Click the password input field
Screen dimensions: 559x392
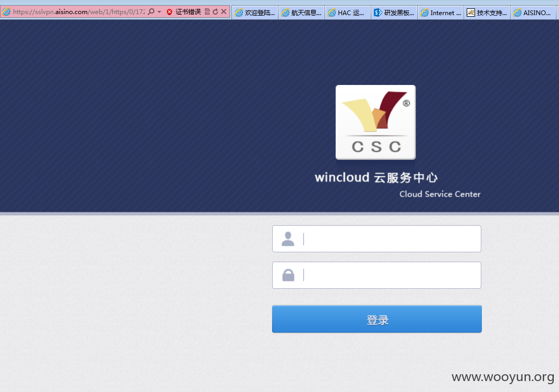click(376, 275)
